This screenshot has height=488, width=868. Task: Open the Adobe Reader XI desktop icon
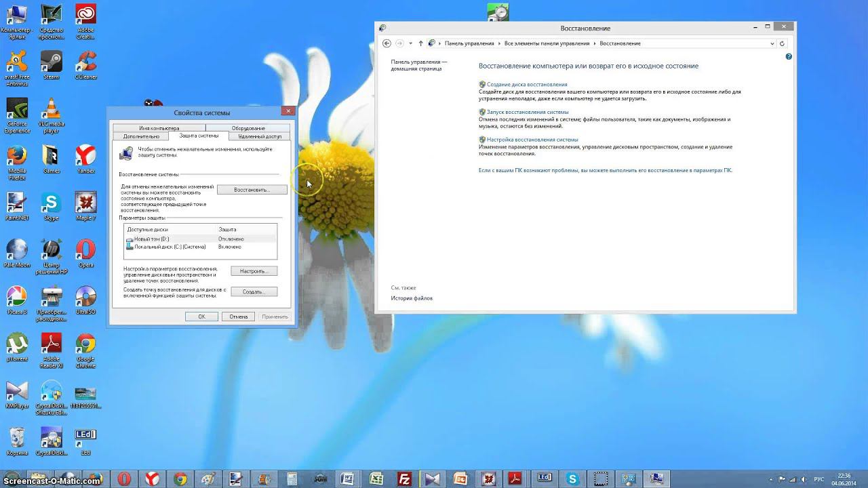pos(51,350)
